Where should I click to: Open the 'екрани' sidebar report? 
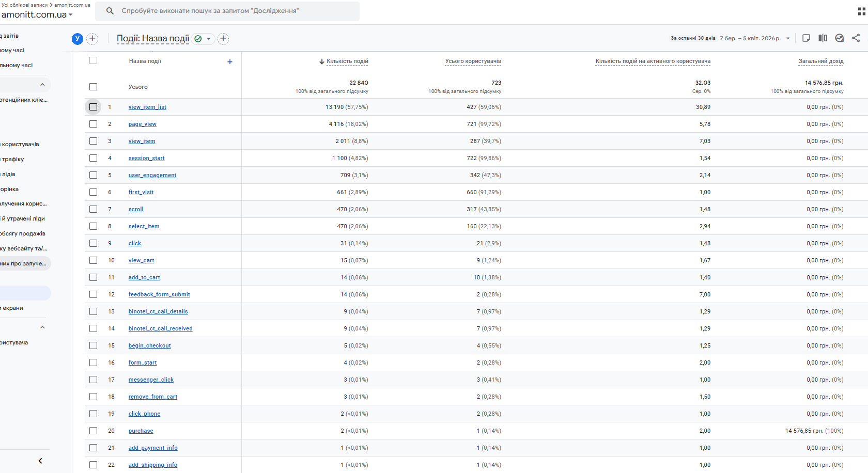[x=12, y=308]
